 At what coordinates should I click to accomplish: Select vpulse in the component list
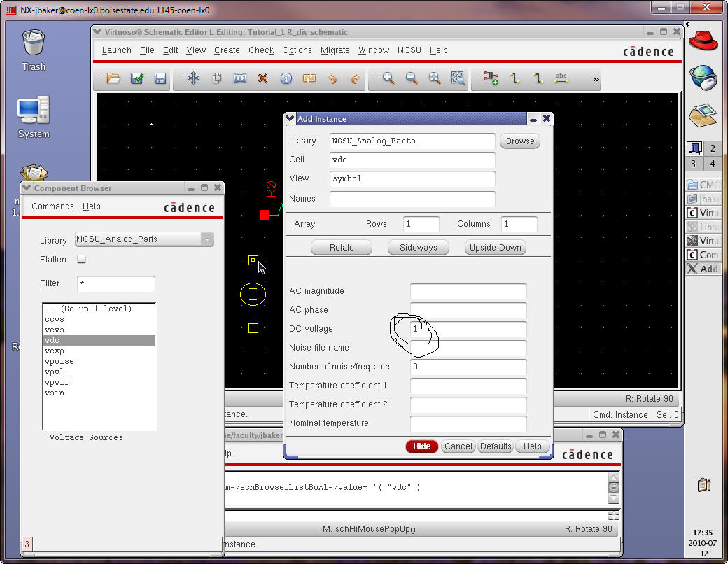pyautogui.click(x=59, y=361)
